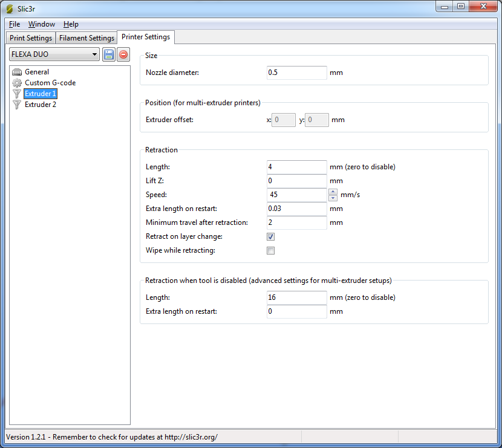Viewport: 502px width, 448px height.
Task: Select Extruder 2 in the tree
Action: coord(41,105)
